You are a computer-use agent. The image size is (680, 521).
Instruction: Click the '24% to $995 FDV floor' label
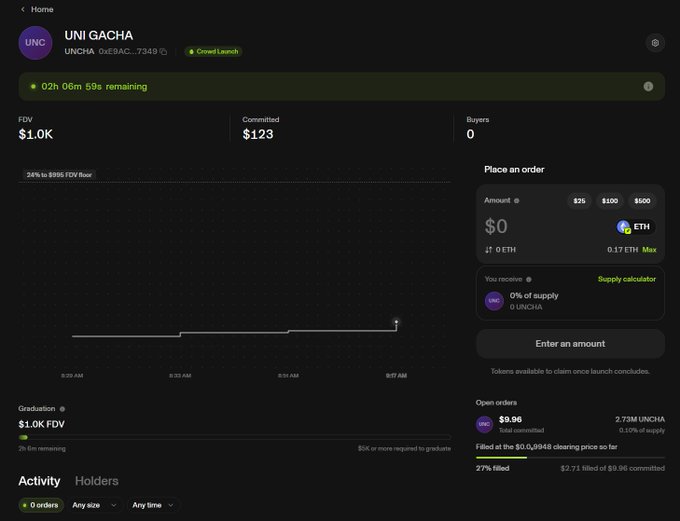[59, 175]
